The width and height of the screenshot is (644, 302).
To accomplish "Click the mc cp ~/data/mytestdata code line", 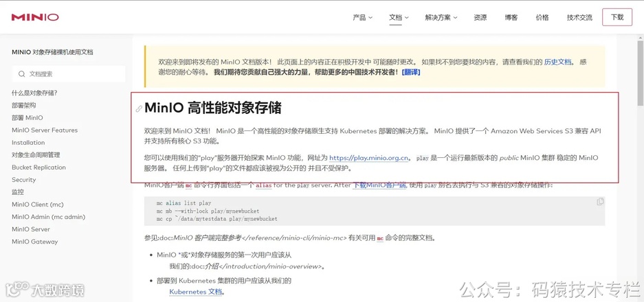I will (x=217, y=219).
